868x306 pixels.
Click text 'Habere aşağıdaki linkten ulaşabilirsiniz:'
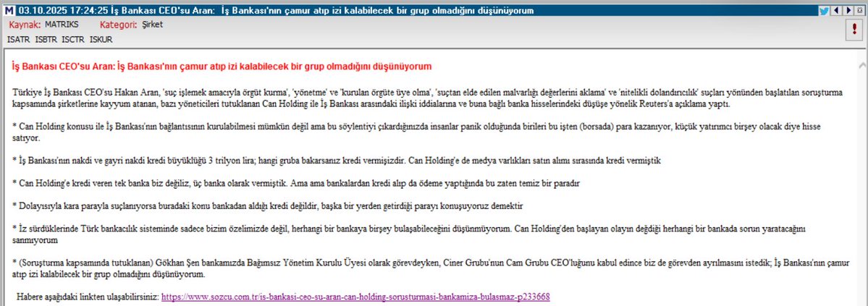88,297
